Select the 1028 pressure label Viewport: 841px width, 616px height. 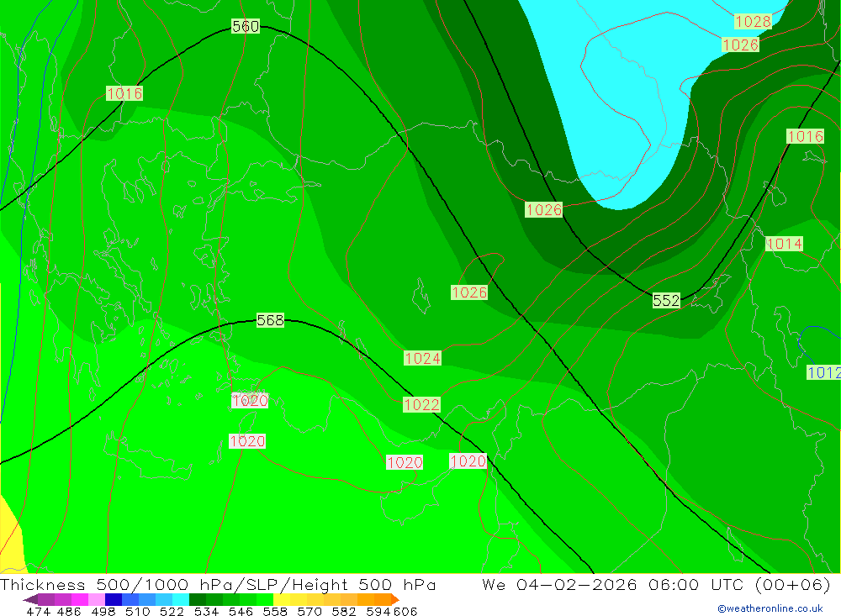[x=753, y=22]
